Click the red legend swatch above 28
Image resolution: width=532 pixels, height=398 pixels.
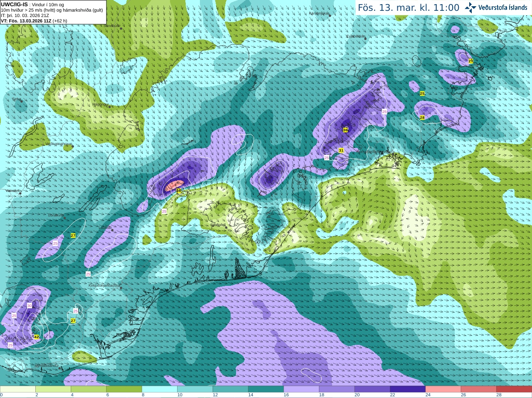click(x=514, y=389)
